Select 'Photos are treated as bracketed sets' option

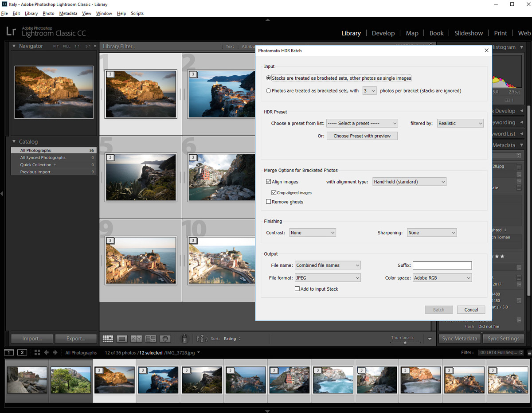(269, 91)
